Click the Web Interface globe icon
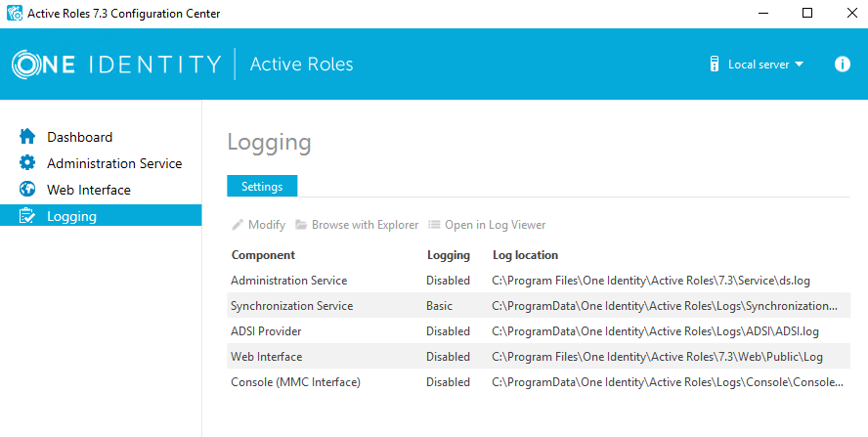Viewport: 868px width, 437px height. [x=27, y=190]
